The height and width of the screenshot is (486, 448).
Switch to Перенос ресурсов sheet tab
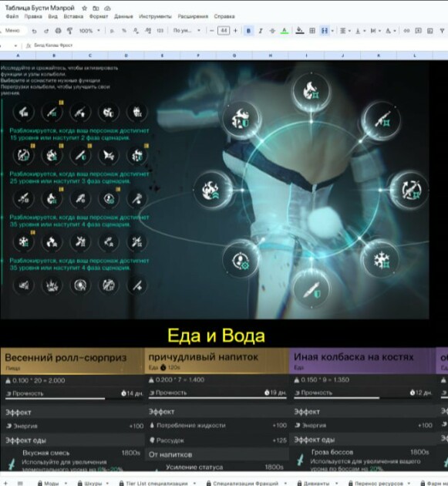point(379,483)
